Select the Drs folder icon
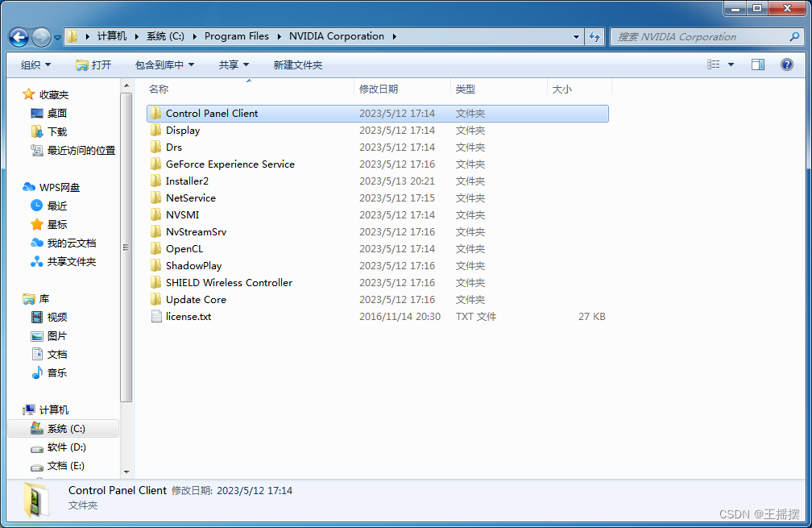 156,148
